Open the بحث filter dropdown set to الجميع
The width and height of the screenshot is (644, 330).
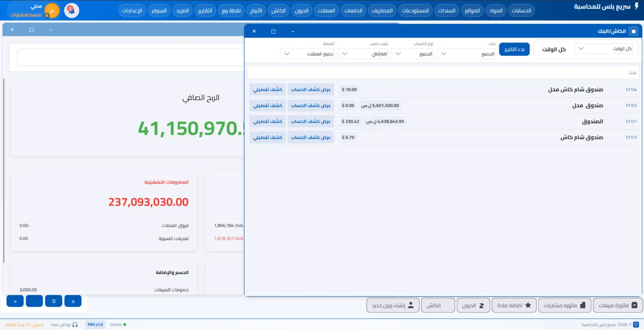[x=466, y=54]
